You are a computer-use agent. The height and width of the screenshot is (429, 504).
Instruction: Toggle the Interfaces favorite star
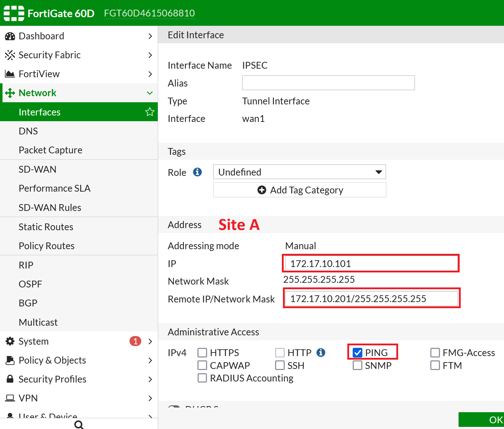pyautogui.click(x=150, y=112)
